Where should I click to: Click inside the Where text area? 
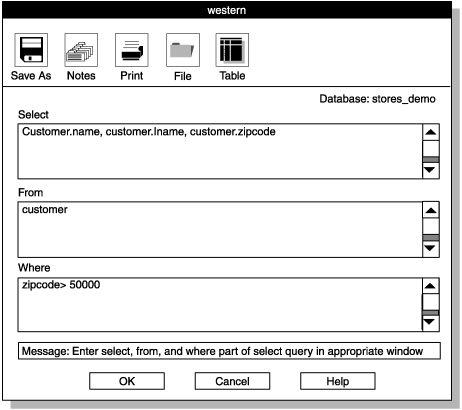(220, 305)
